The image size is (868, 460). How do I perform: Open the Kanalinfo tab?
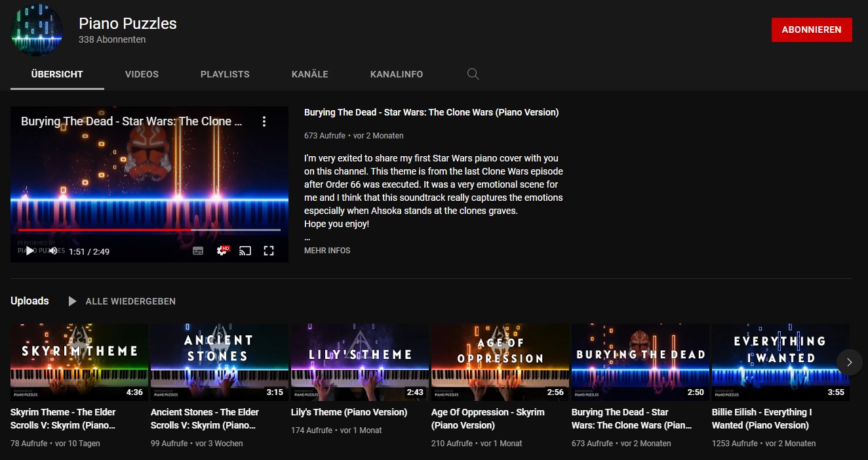[x=397, y=74]
